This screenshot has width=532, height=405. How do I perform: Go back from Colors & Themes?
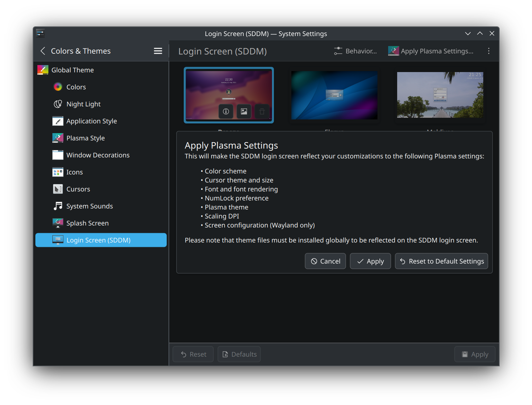43,51
